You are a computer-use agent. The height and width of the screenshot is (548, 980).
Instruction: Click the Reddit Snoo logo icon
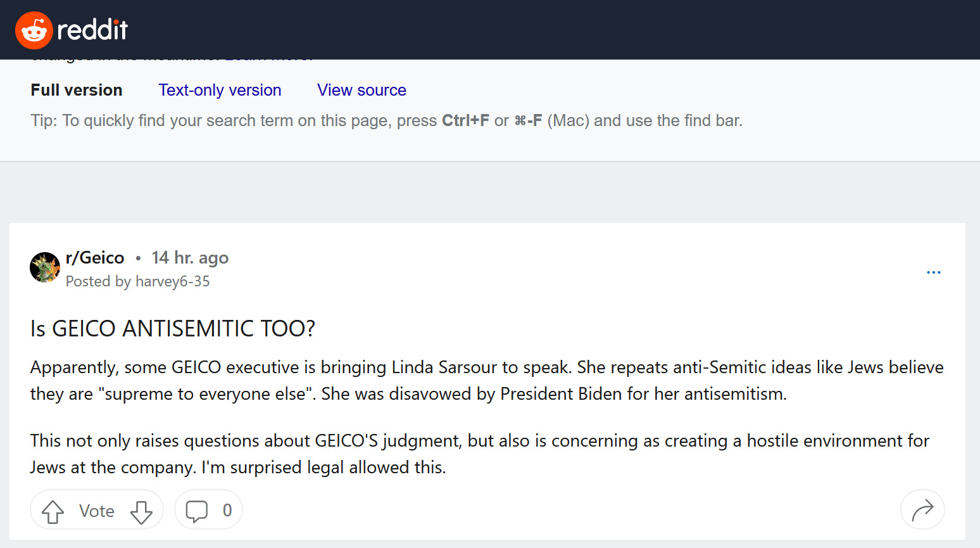(x=34, y=30)
